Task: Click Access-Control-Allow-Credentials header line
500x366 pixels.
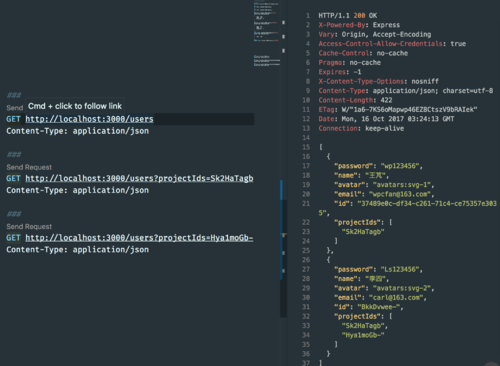Action: 392,44
